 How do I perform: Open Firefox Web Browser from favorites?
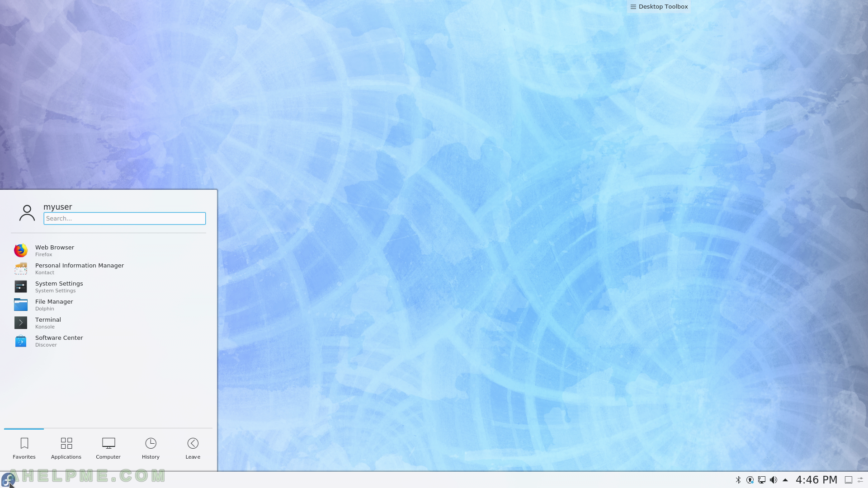(x=108, y=250)
